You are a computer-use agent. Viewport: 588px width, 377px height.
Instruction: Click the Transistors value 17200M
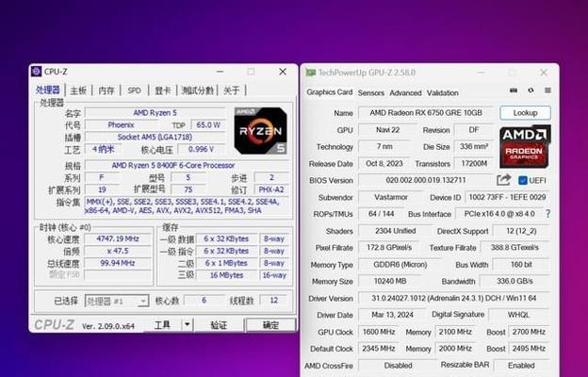click(474, 164)
